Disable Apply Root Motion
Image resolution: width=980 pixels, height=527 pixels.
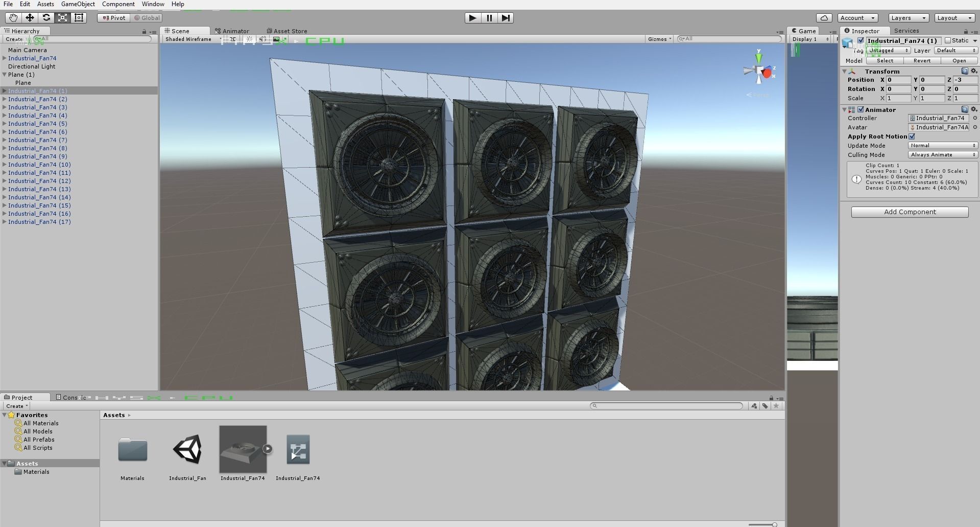point(913,136)
